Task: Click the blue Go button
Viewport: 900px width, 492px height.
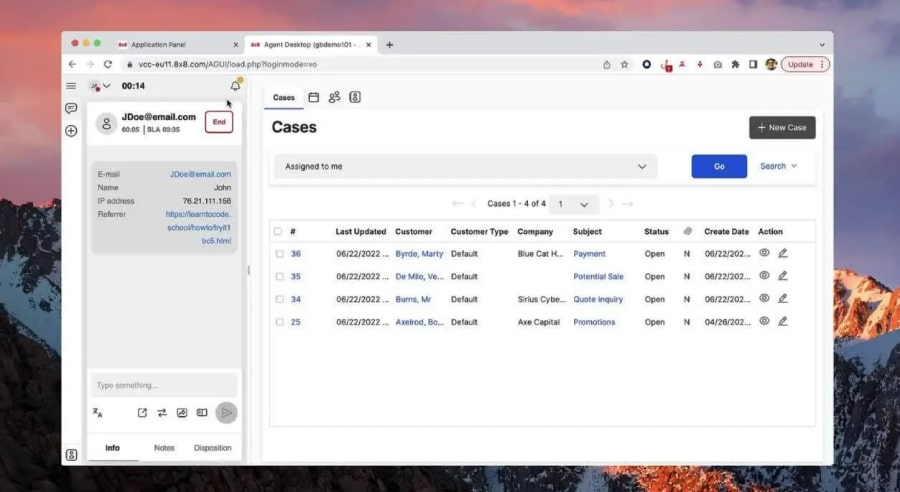Action: [x=719, y=166]
